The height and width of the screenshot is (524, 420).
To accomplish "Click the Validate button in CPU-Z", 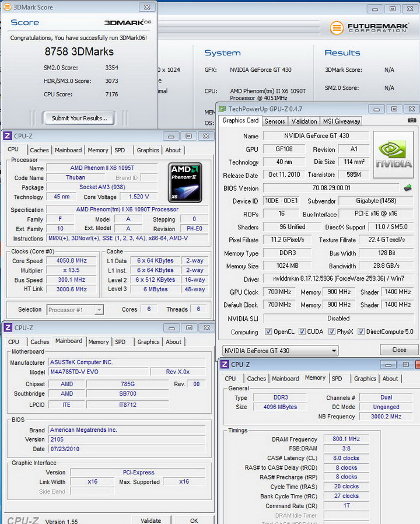I will [150, 520].
